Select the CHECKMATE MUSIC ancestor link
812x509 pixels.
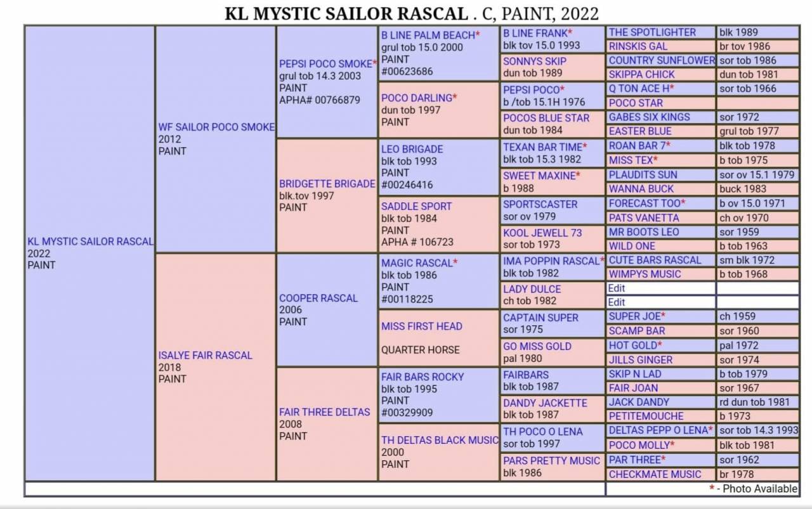coord(655,474)
